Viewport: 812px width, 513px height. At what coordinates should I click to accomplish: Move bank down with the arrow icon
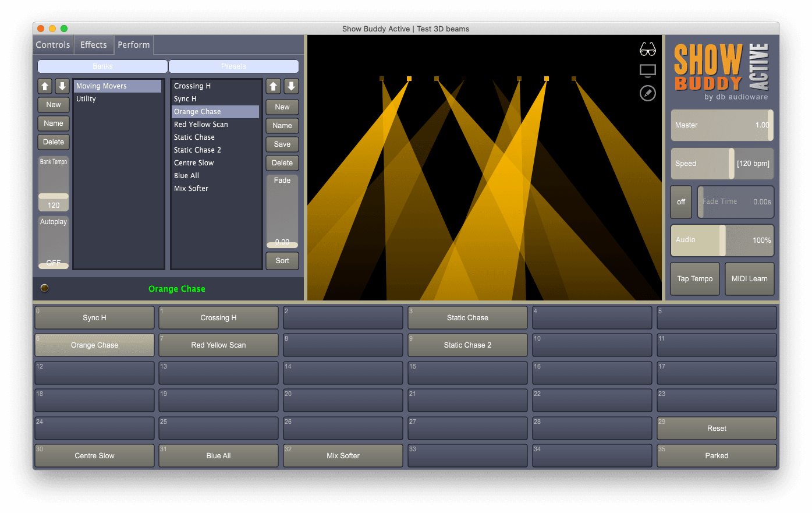click(62, 86)
